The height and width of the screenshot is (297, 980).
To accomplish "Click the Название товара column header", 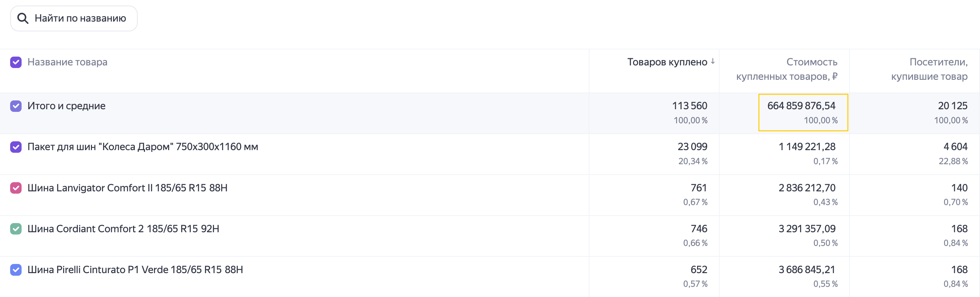I will (x=67, y=62).
